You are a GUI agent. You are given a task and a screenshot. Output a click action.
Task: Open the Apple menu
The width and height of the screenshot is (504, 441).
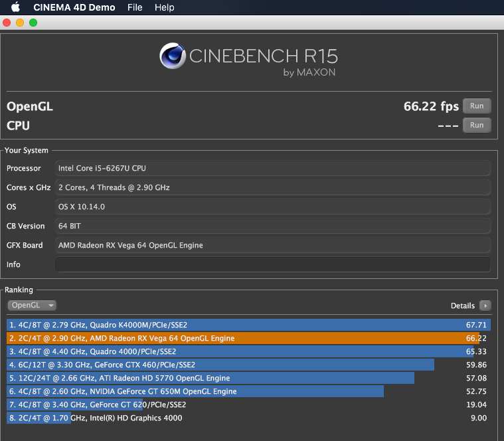[15, 7]
